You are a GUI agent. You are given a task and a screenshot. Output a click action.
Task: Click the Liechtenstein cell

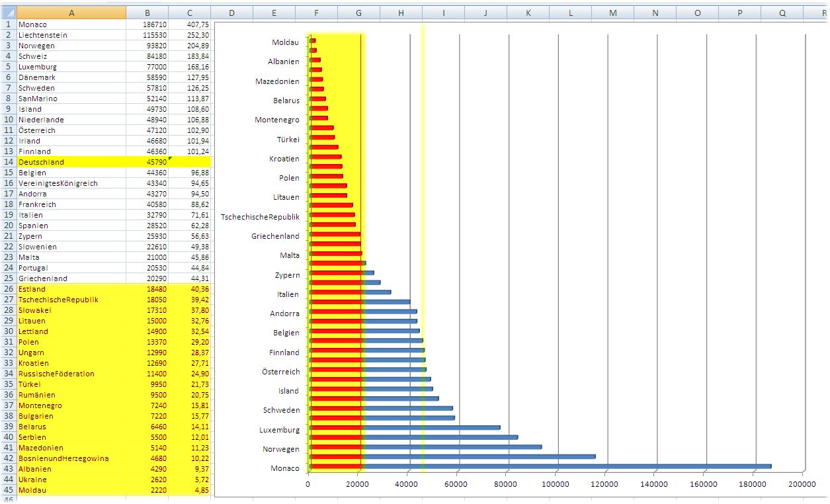click(x=71, y=35)
